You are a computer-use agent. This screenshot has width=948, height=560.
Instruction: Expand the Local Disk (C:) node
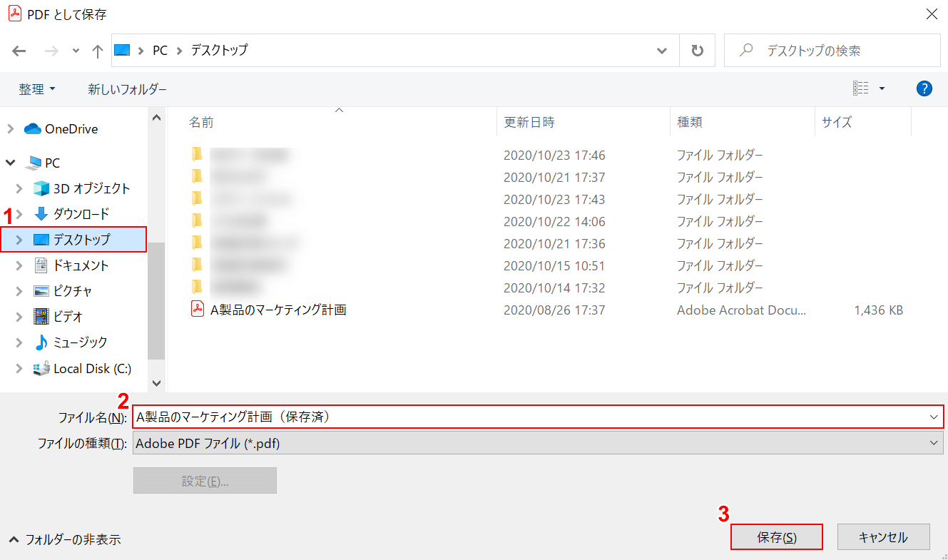point(19,369)
